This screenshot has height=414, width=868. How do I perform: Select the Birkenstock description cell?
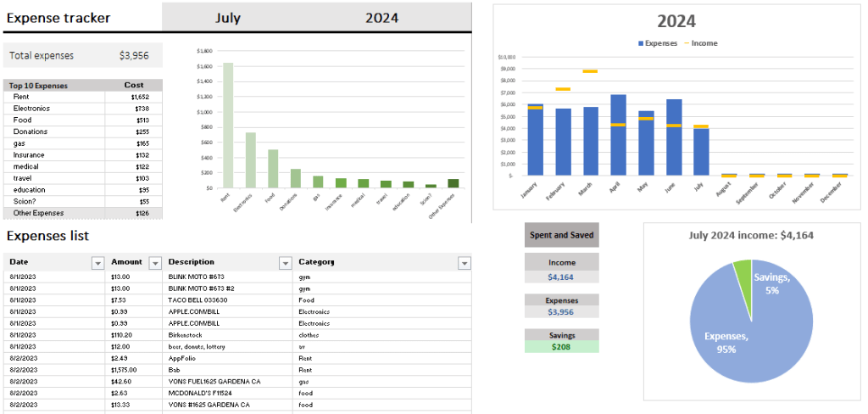click(x=186, y=335)
